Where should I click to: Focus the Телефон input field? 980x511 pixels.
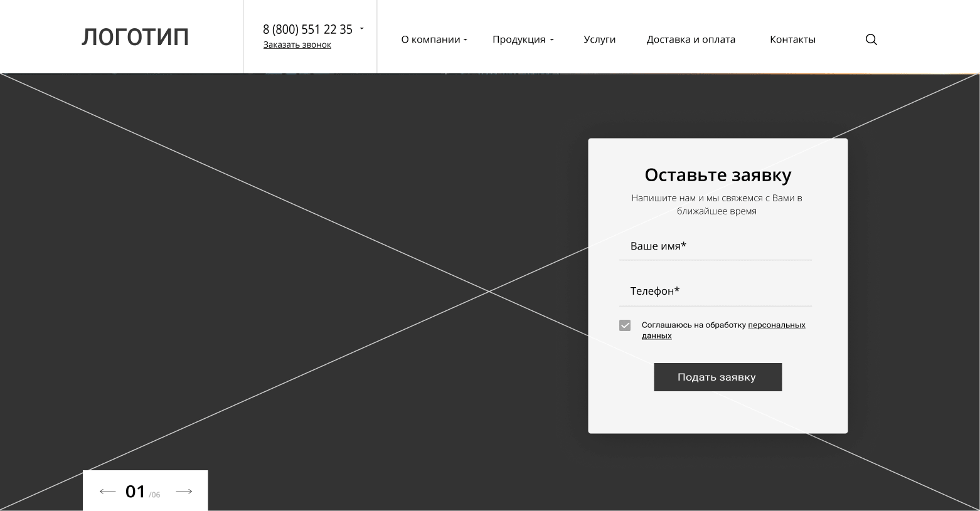pyautogui.click(x=715, y=292)
